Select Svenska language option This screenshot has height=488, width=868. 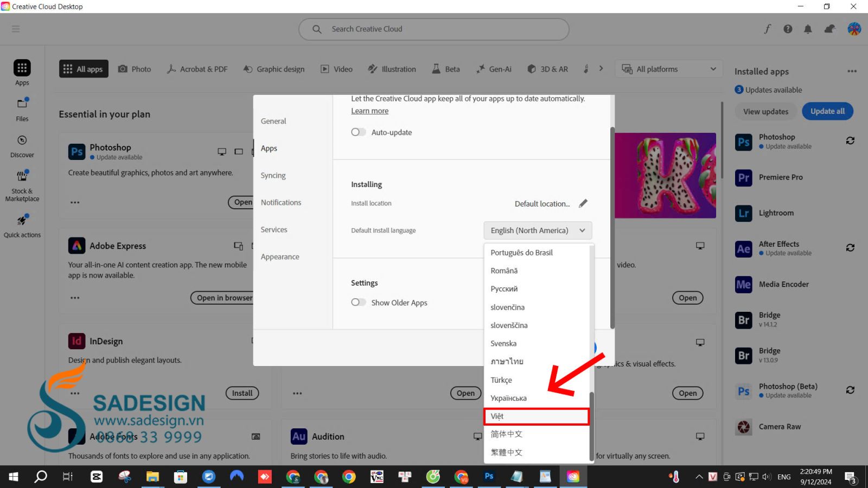pyautogui.click(x=536, y=344)
